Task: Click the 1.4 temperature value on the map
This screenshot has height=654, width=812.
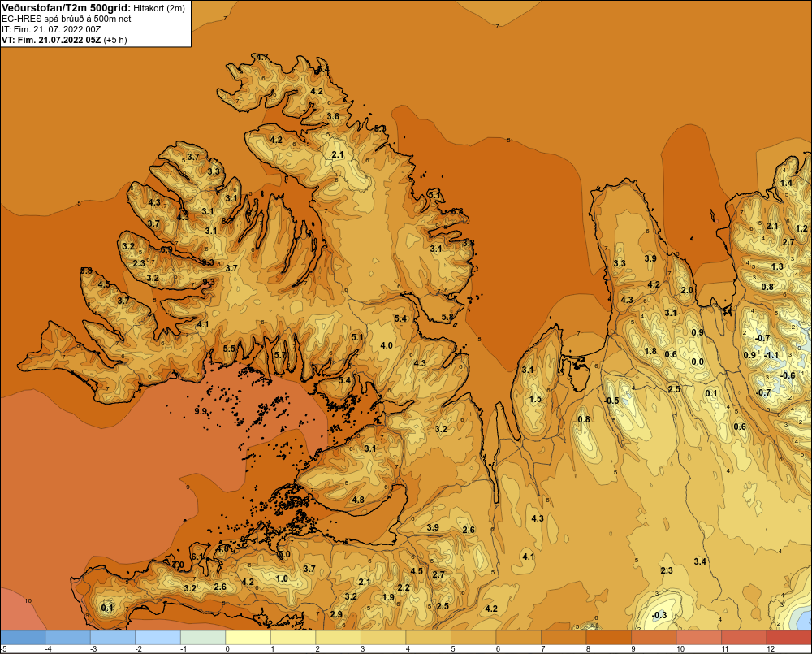Action: coord(786,183)
